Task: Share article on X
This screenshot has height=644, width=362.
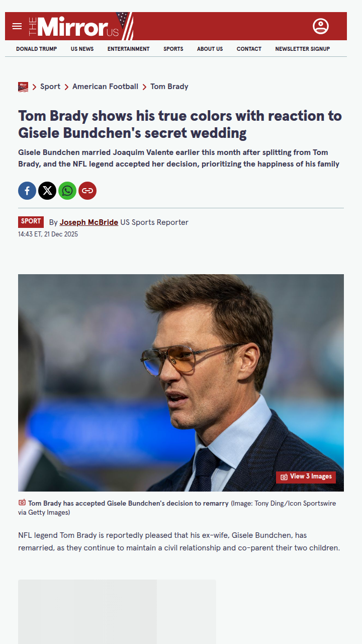Action: point(47,191)
